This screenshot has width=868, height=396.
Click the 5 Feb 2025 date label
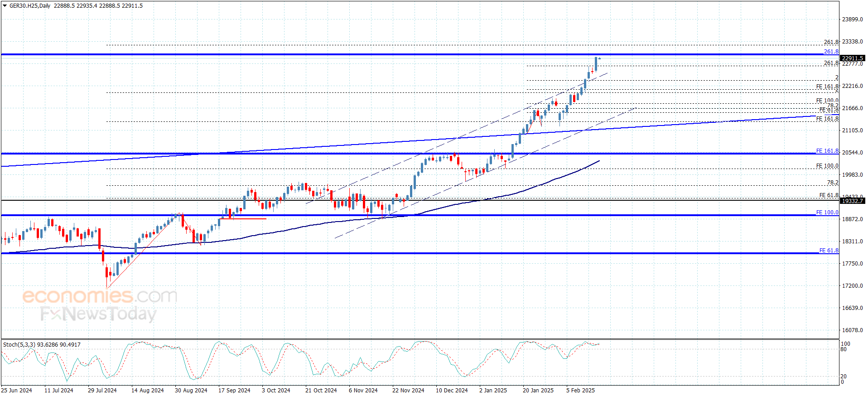581,391
